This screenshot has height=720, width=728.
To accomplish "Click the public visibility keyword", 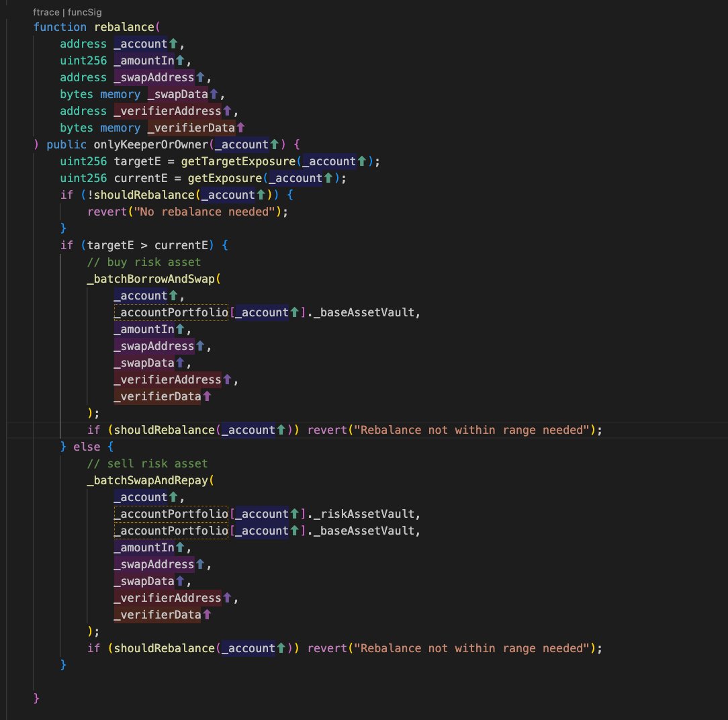I will point(66,144).
